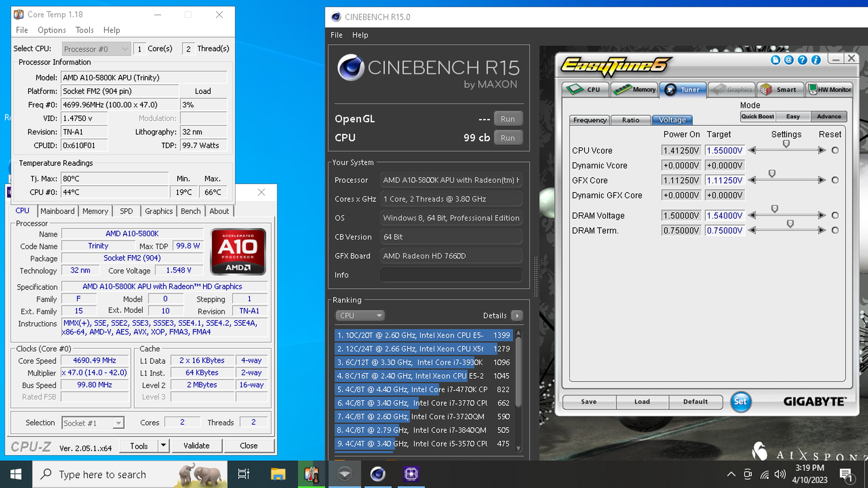Choose Advance mode in EasyTune6
This screenshot has height=488, width=868.
(829, 117)
